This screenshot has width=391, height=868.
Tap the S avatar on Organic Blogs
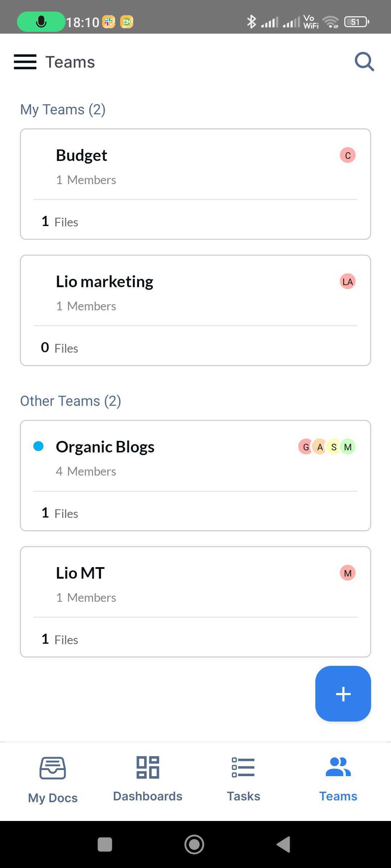[x=334, y=447]
